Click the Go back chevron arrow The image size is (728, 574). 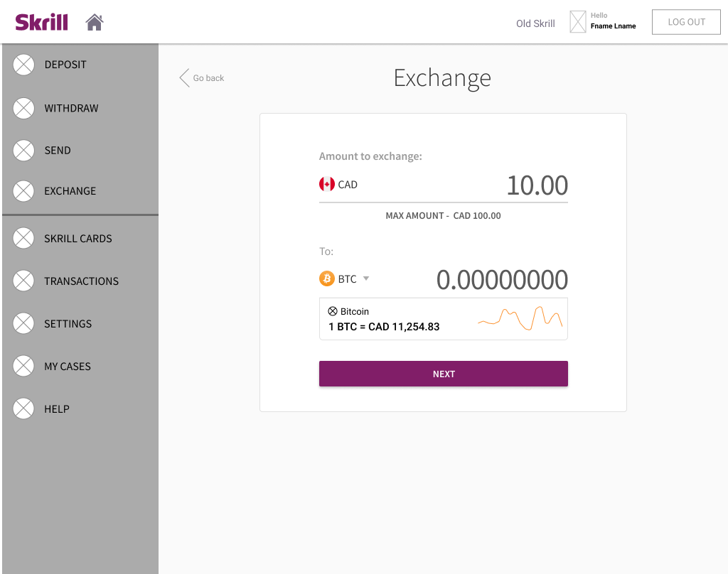(184, 78)
